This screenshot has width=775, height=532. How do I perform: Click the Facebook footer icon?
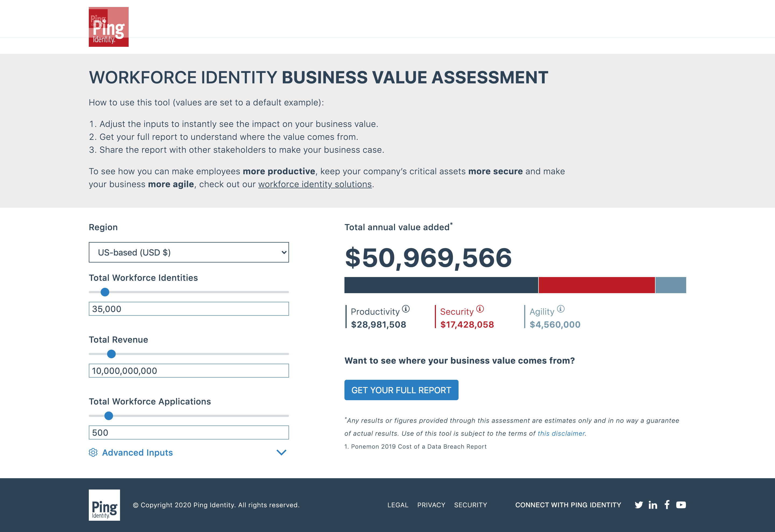[x=667, y=505]
